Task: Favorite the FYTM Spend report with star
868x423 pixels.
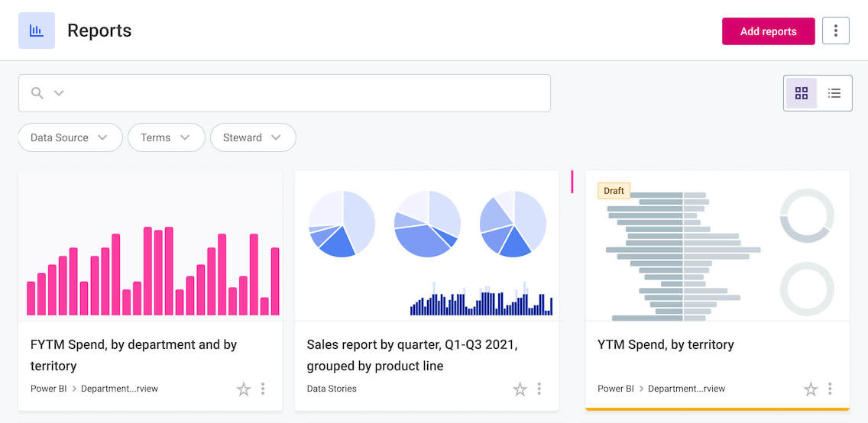Action: tap(244, 389)
